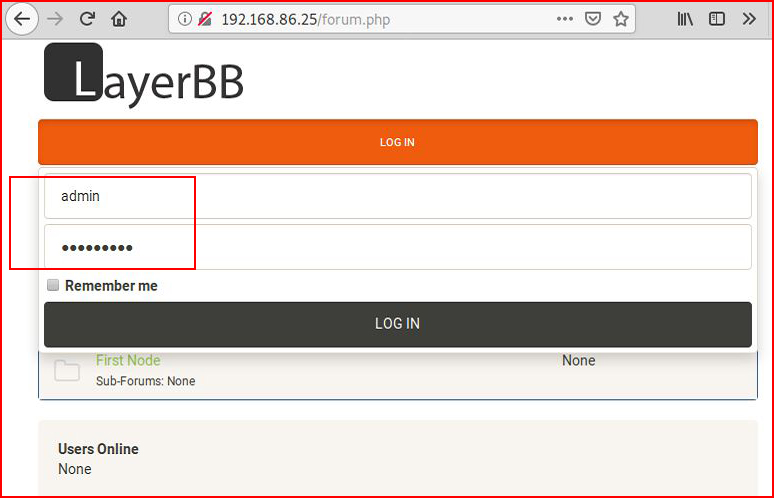Viewport: 774px width, 498px height.
Task: Click the browser forward arrow
Action: (x=55, y=19)
